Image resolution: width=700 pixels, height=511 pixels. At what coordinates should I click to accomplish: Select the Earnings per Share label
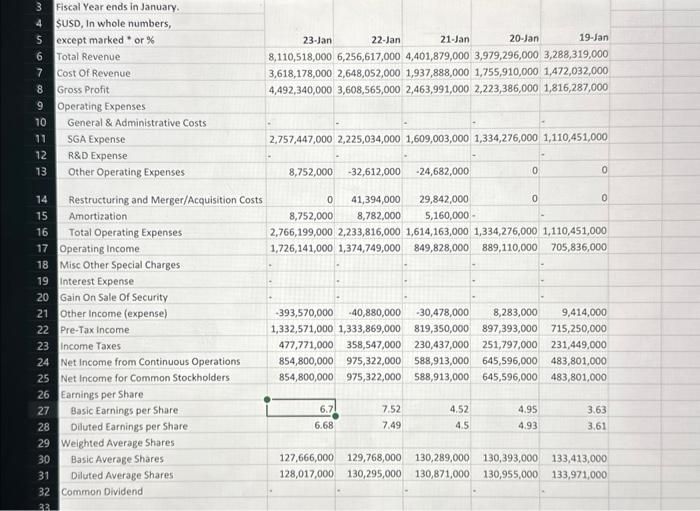click(102, 395)
